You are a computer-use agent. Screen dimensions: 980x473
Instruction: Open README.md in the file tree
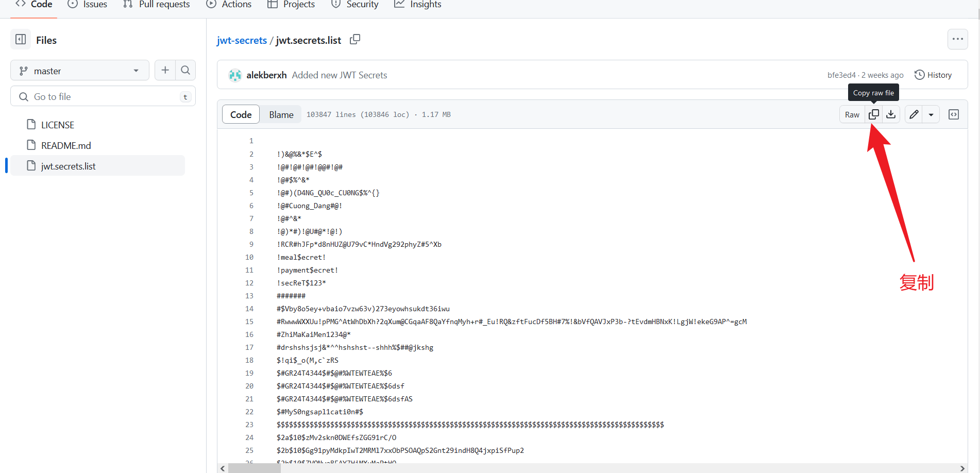(x=66, y=145)
